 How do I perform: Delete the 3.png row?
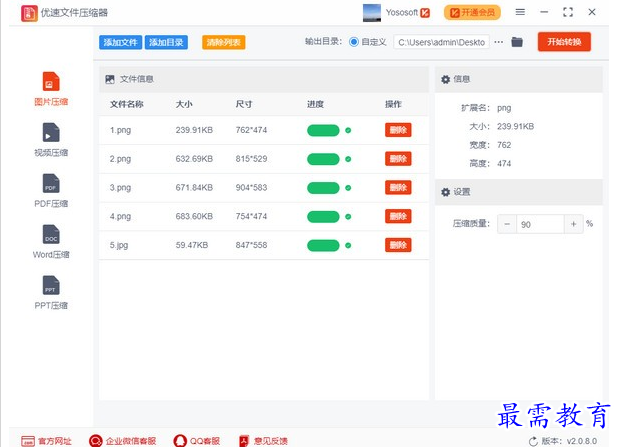pyautogui.click(x=398, y=187)
